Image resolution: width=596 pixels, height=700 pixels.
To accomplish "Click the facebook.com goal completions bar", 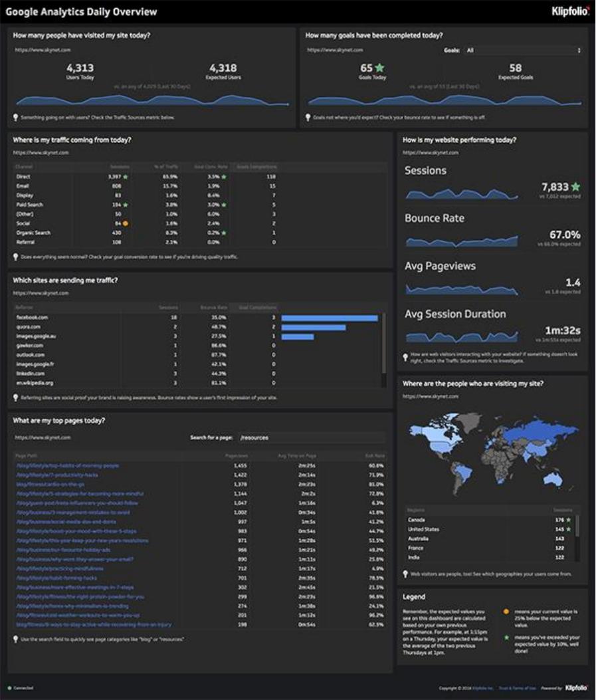I will point(329,318).
